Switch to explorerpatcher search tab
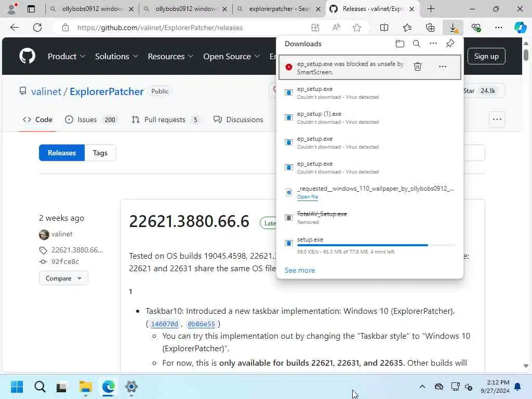Viewport: 532px width, 399px height. coord(278,9)
